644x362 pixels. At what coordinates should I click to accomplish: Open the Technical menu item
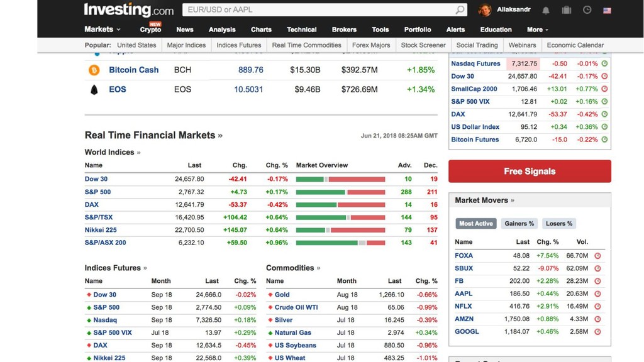302,30
